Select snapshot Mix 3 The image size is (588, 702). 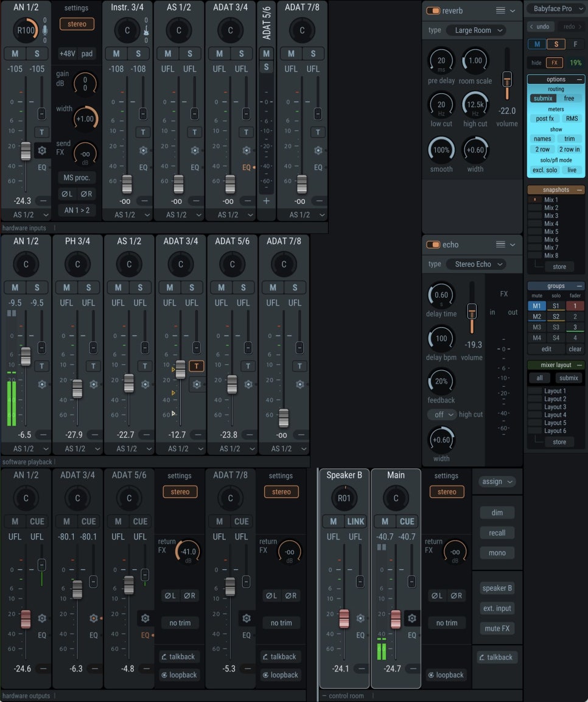tap(551, 216)
